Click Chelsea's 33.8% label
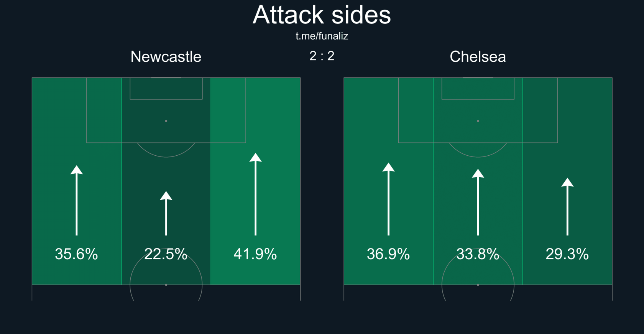Image resolution: width=644 pixels, height=334 pixels. coord(478,254)
